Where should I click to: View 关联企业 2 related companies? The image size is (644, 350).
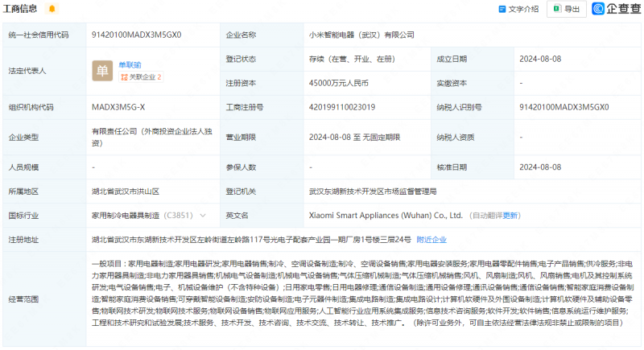(x=141, y=77)
